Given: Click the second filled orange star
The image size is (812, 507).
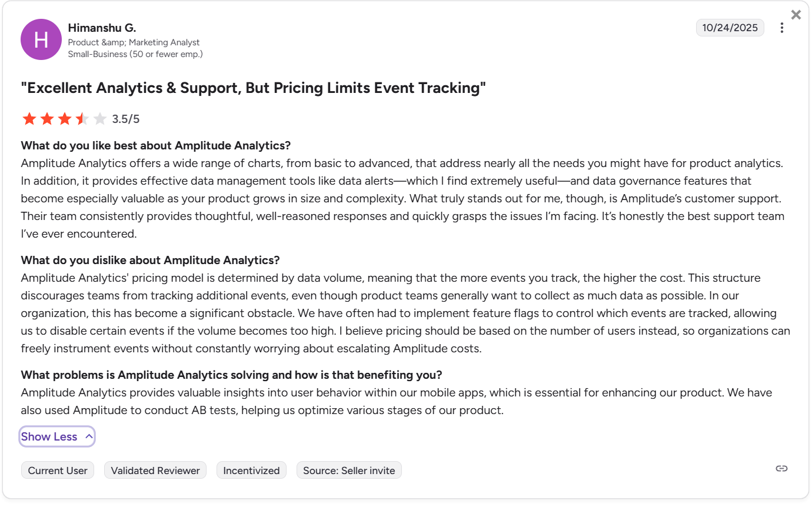Looking at the screenshot, I should [47, 119].
